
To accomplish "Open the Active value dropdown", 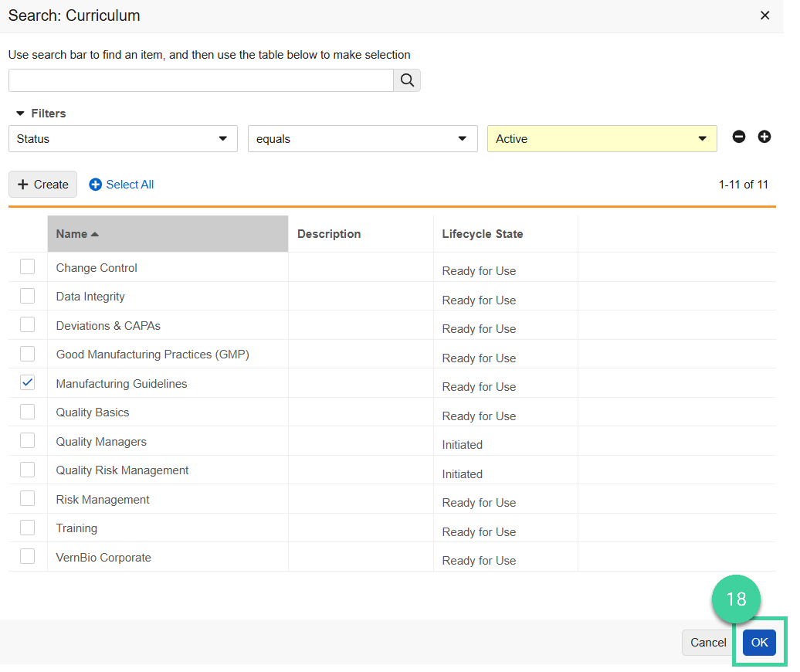I will [602, 139].
